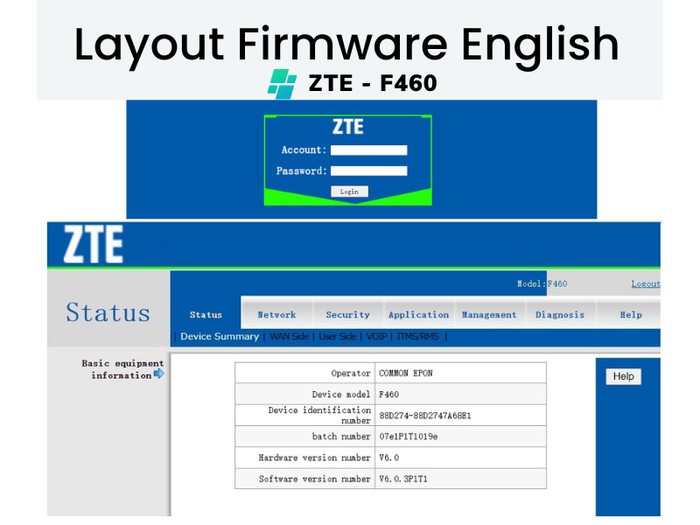Select Device Summary submenu

pyautogui.click(x=220, y=337)
